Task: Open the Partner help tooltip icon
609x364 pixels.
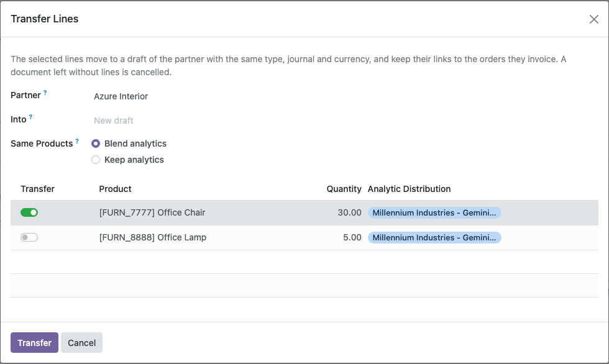Action: pyautogui.click(x=45, y=93)
